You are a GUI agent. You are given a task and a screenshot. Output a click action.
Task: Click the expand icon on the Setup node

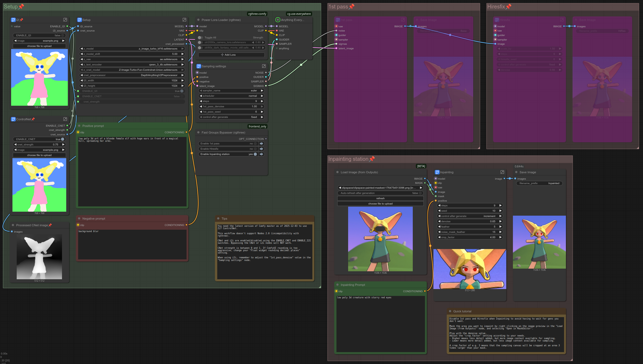click(x=184, y=20)
